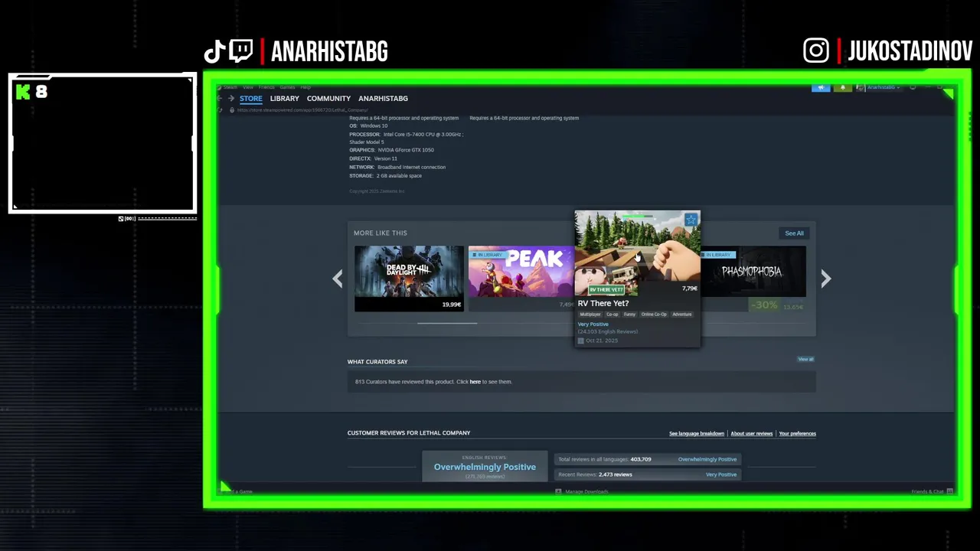The width and height of the screenshot is (980, 551).
Task: Click the Online Co-Op tag
Action: [x=654, y=315]
